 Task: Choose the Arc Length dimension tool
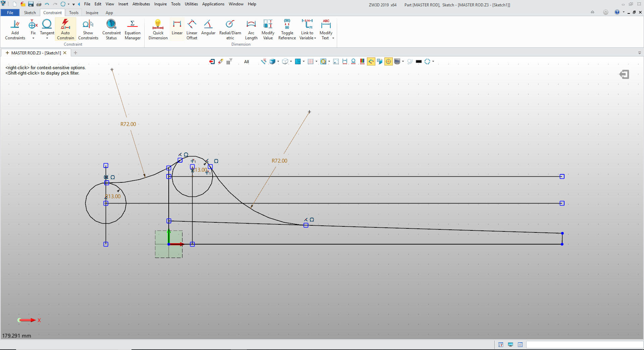pyautogui.click(x=251, y=30)
